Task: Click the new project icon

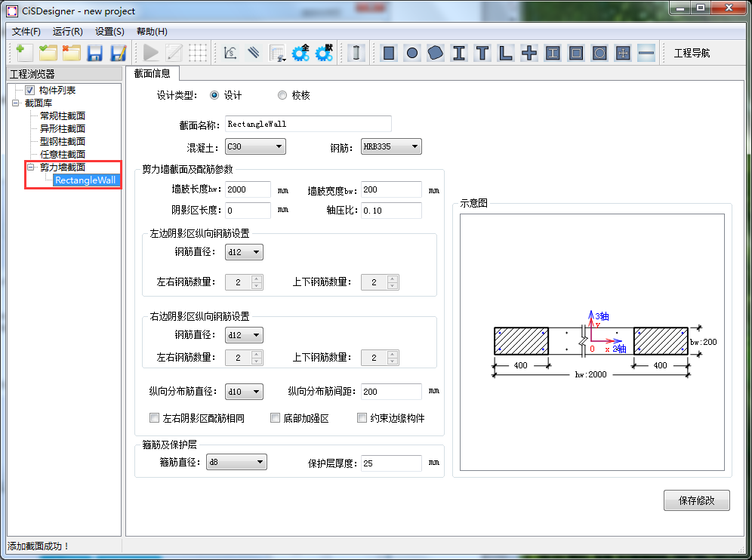Action: 24,53
